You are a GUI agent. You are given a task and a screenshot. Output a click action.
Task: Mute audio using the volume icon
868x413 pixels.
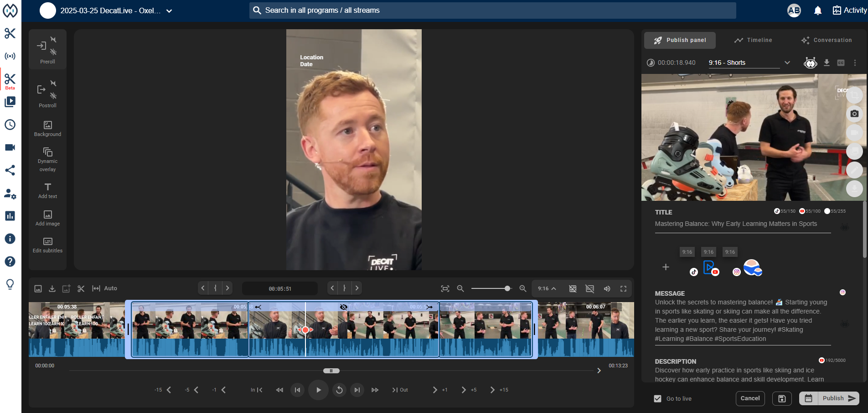click(x=607, y=288)
